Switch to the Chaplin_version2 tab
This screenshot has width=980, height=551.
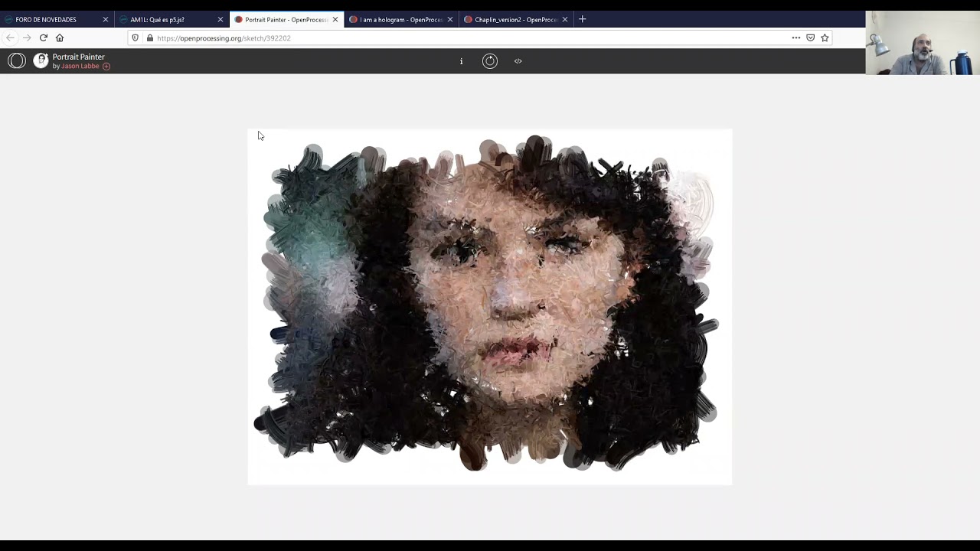[517, 19]
